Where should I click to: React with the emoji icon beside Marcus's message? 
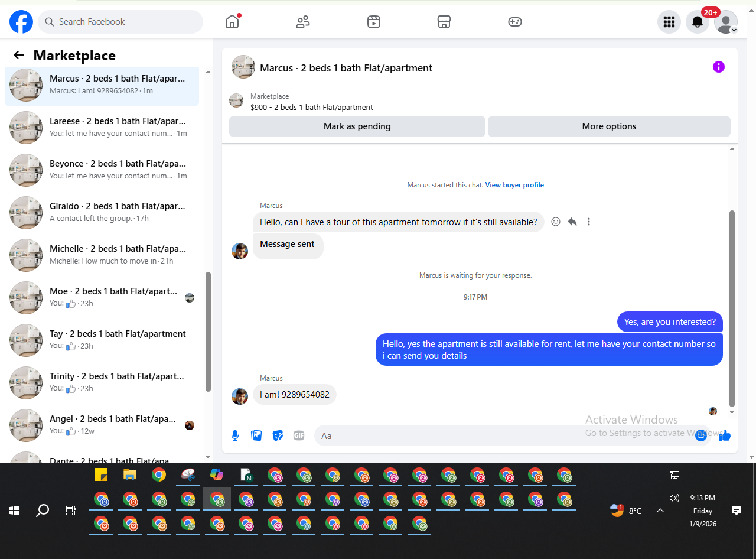(x=556, y=222)
